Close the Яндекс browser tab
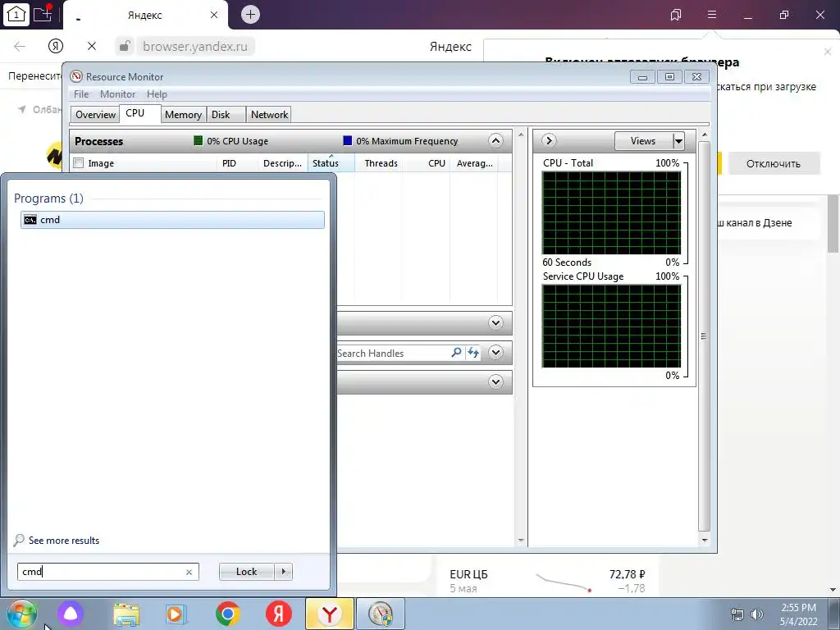The height and width of the screenshot is (630, 840). coord(214,15)
